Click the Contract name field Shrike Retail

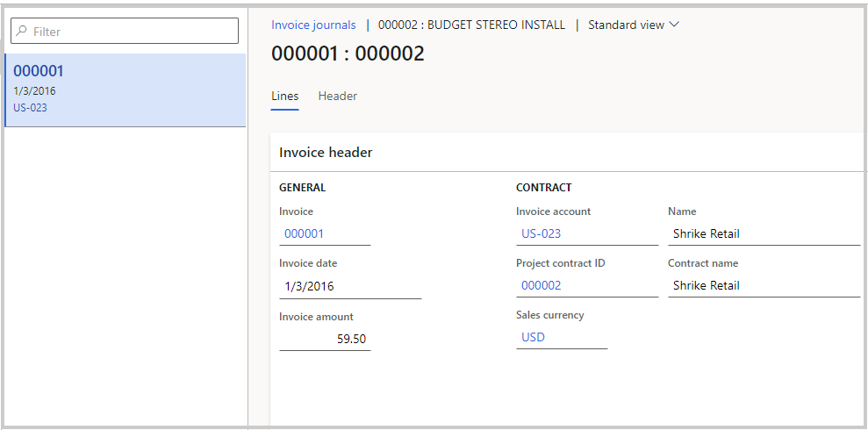click(764, 285)
